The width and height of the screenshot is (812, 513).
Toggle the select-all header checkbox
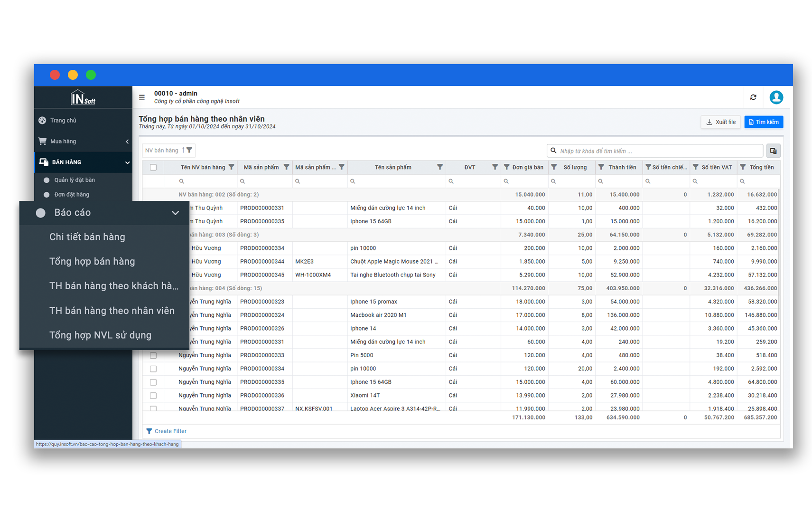click(153, 167)
